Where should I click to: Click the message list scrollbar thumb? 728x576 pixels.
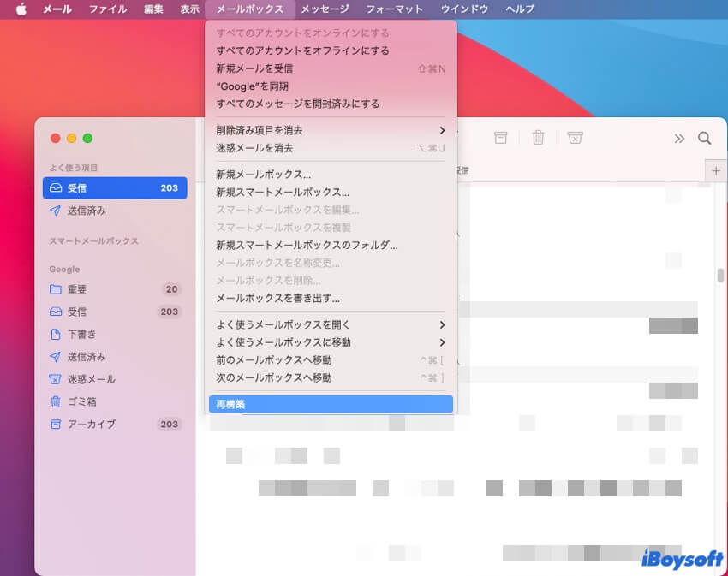click(720, 276)
